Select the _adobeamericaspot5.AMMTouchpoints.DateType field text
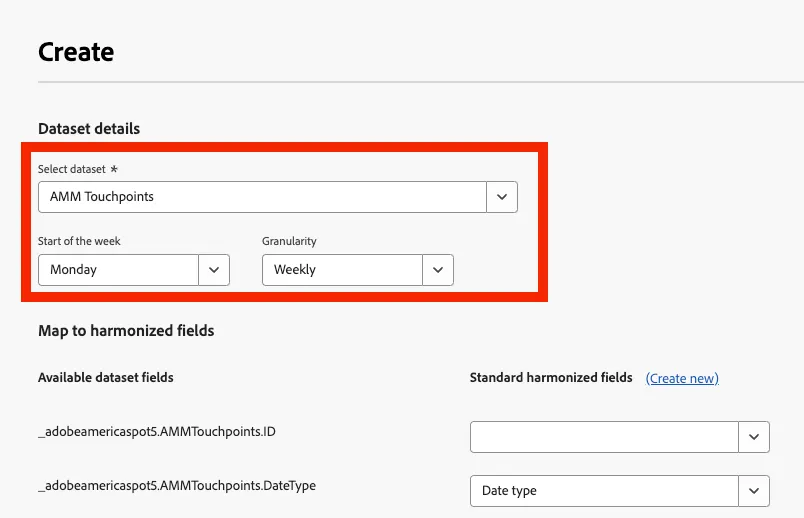The image size is (804, 518). [177, 486]
